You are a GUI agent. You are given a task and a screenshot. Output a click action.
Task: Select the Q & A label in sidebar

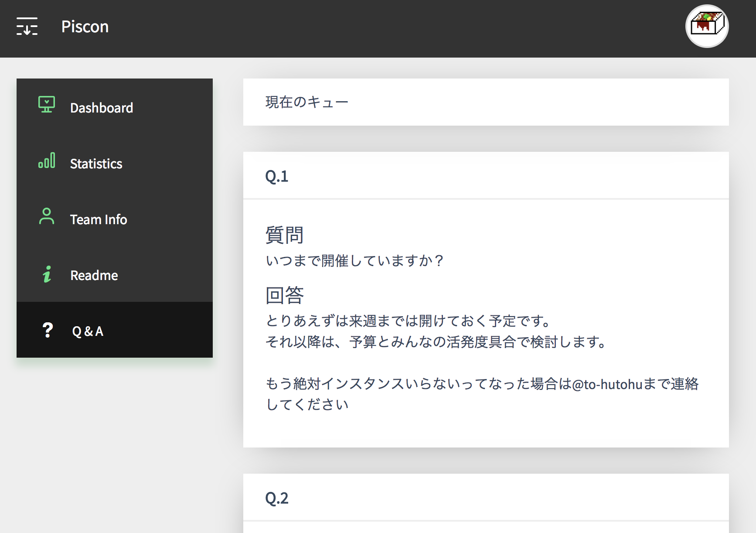[x=88, y=331]
